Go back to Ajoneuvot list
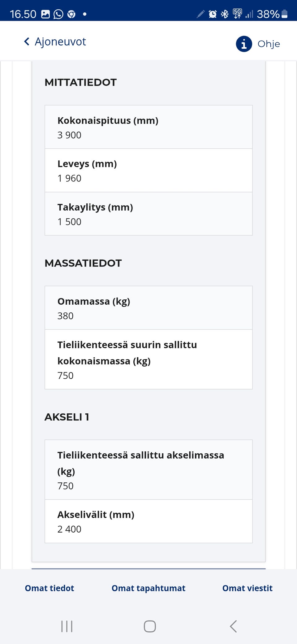Viewport: 297px width, 644px height. (x=60, y=41)
